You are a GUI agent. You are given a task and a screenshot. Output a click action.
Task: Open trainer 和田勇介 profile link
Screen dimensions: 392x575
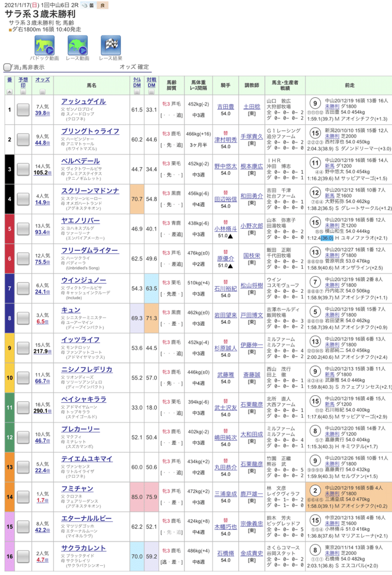[x=252, y=196]
